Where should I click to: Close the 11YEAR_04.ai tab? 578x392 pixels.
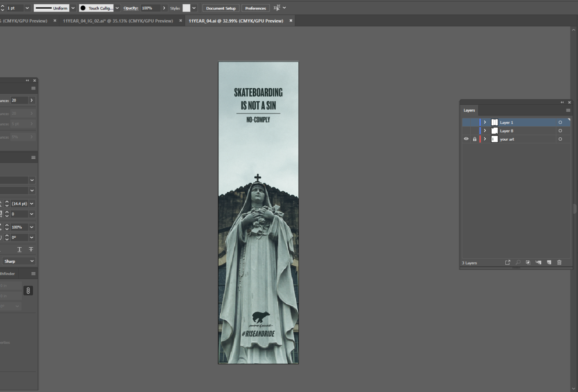point(291,21)
